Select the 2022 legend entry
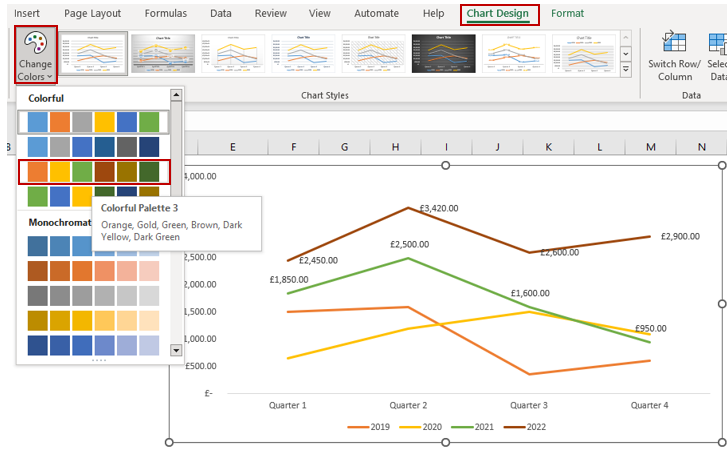 click(525, 427)
